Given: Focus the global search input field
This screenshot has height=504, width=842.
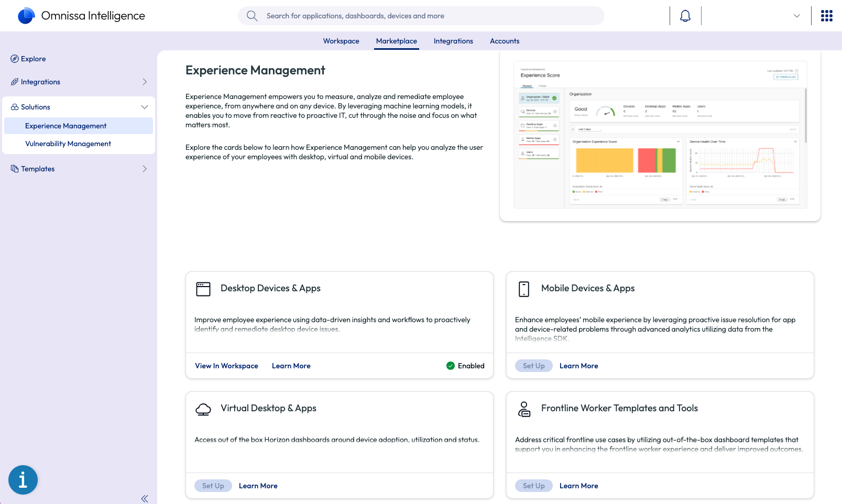Looking at the screenshot, I should 421,16.
